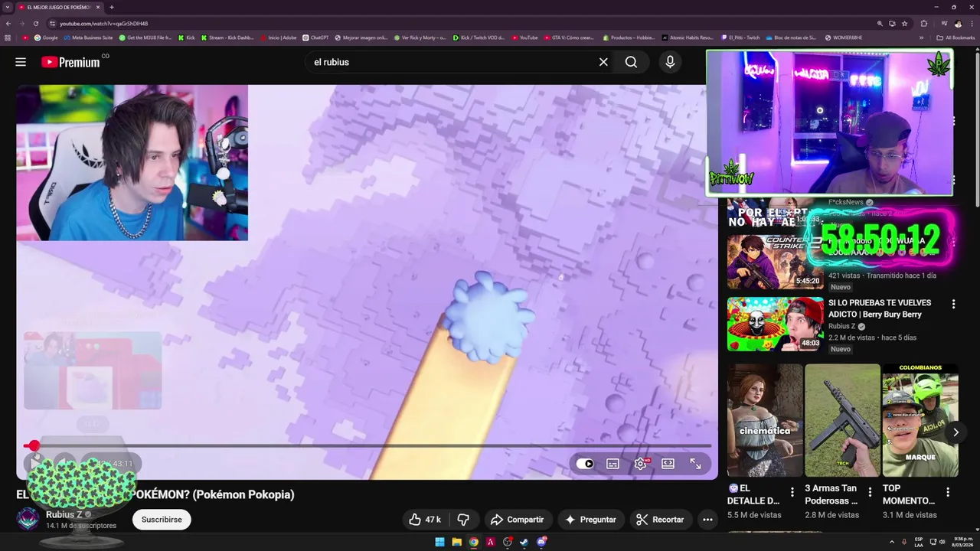
Task: Open the 'TOP MOMENTO' short thumbnail
Action: [920, 420]
